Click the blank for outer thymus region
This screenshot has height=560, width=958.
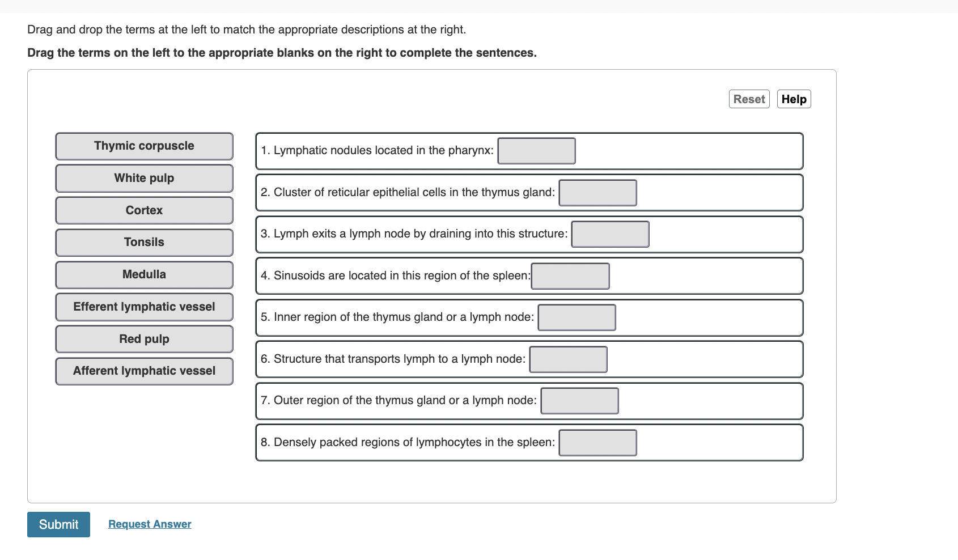click(579, 400)
